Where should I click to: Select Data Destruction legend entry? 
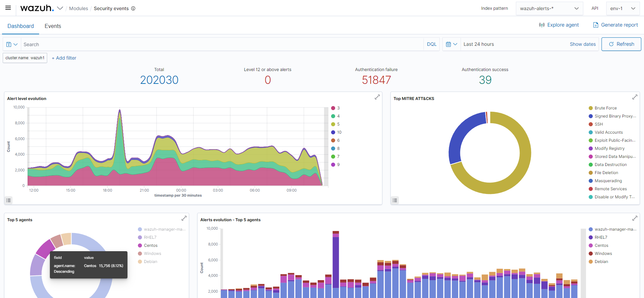611,165
